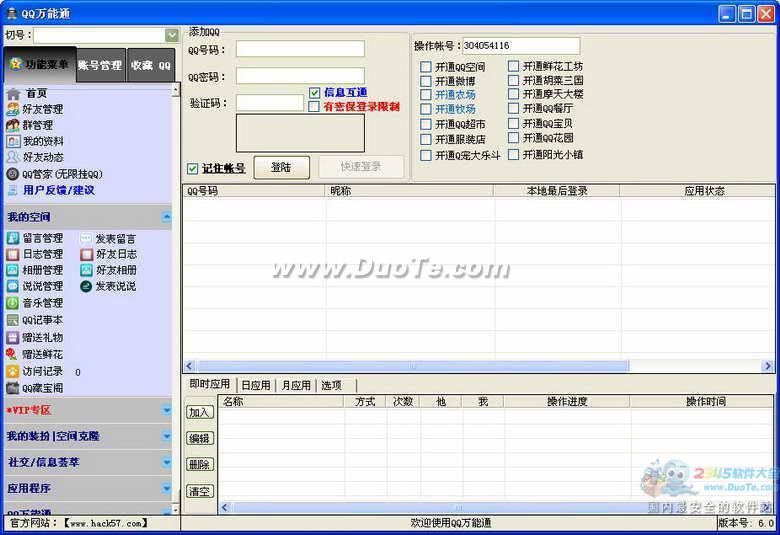
Task: Open 发表说说 icon
Action: click(x=86, y=286)
